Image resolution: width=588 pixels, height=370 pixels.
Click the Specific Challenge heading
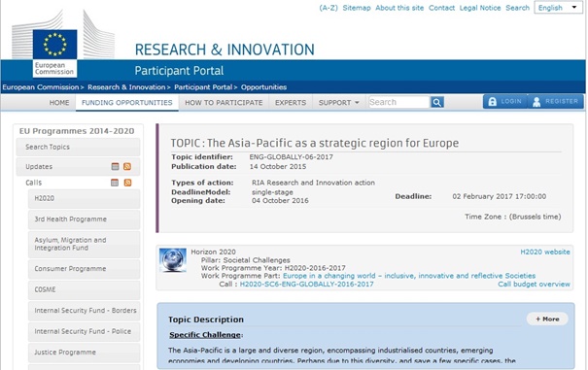(x=205, y=335)
